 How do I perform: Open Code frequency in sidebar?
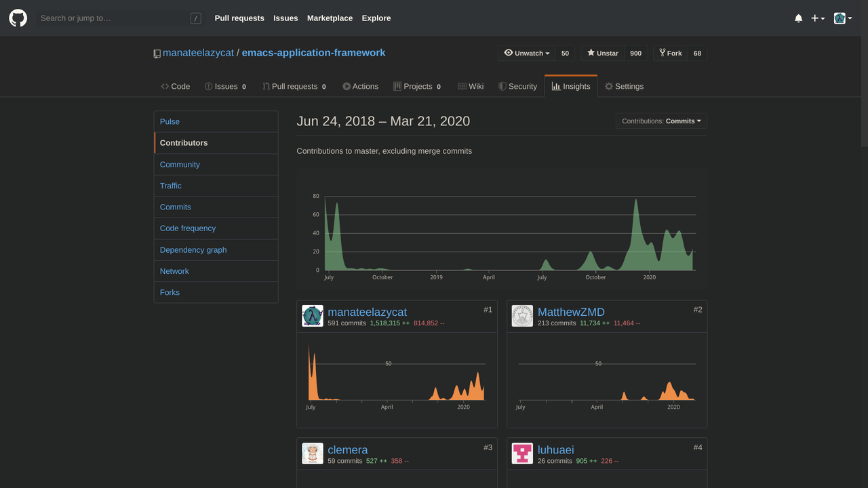216,228
